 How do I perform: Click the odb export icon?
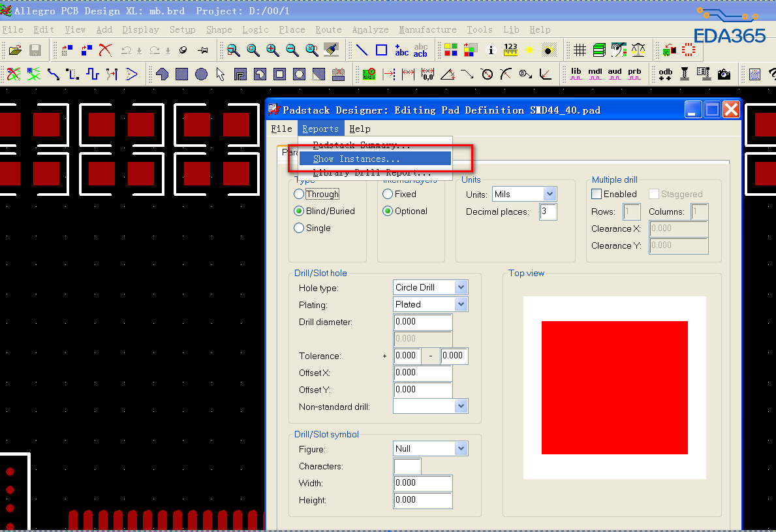[x=665, y=74]
